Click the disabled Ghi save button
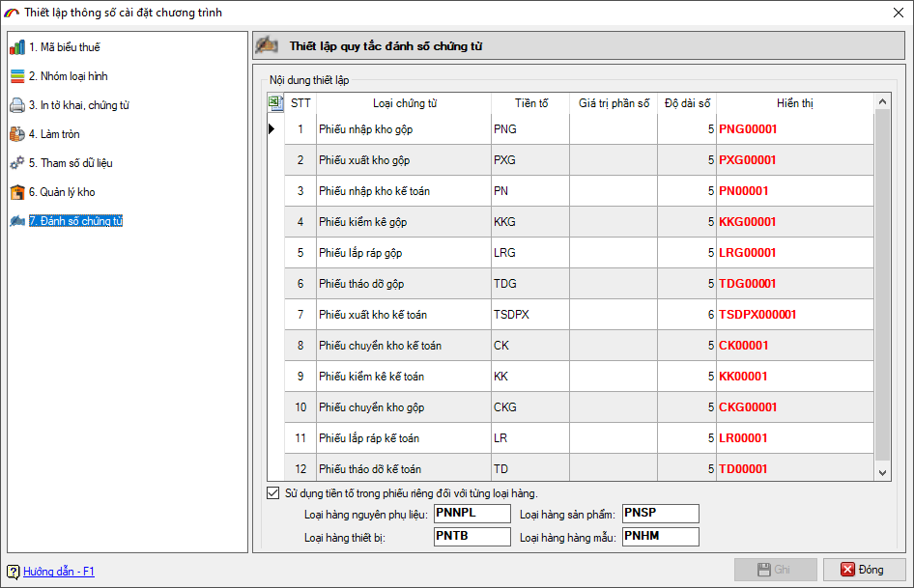 coord(775,570)
